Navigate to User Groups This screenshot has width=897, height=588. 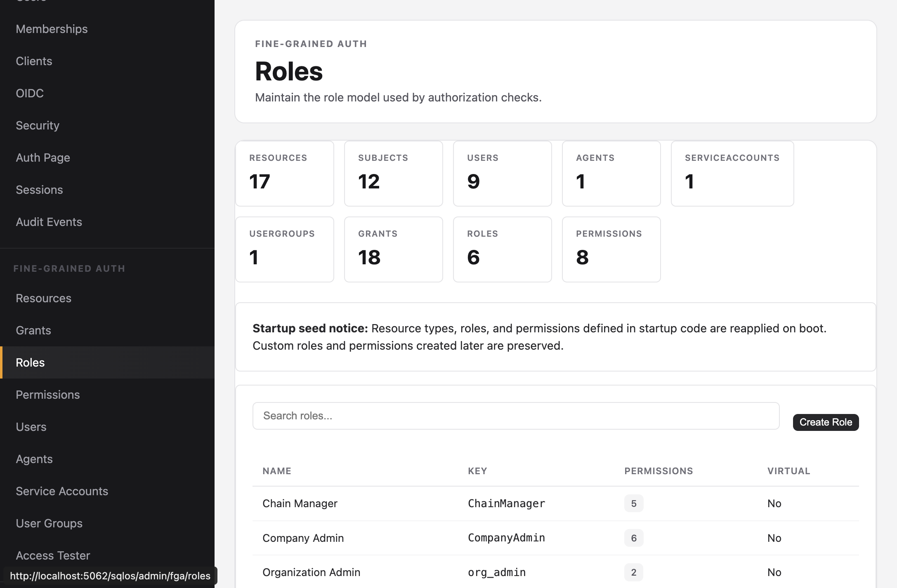click(x=49, y=523)
